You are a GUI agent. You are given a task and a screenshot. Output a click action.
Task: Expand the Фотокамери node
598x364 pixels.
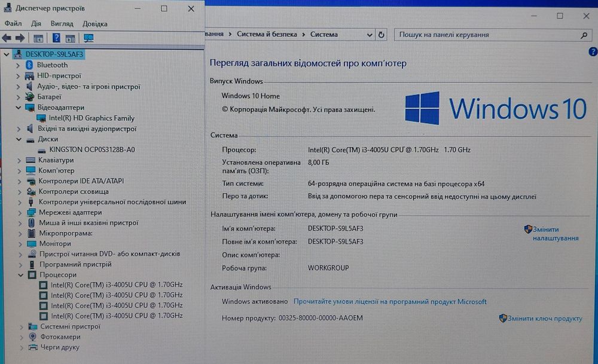click(x=22, y=337)
